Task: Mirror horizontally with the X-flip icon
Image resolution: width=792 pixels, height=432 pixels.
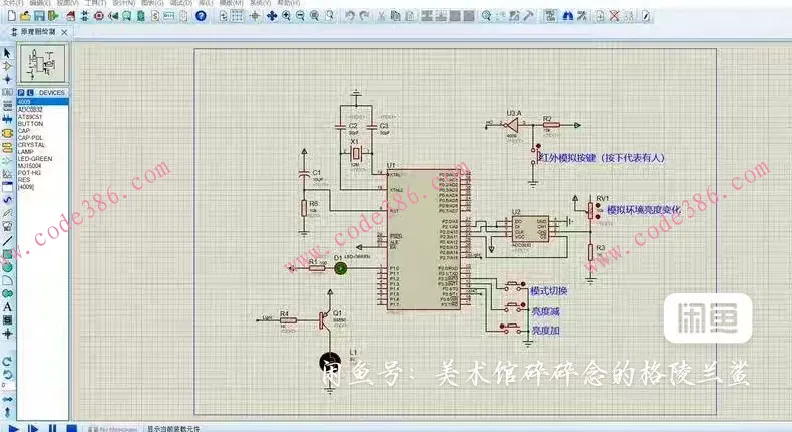Action: point(7,399)
